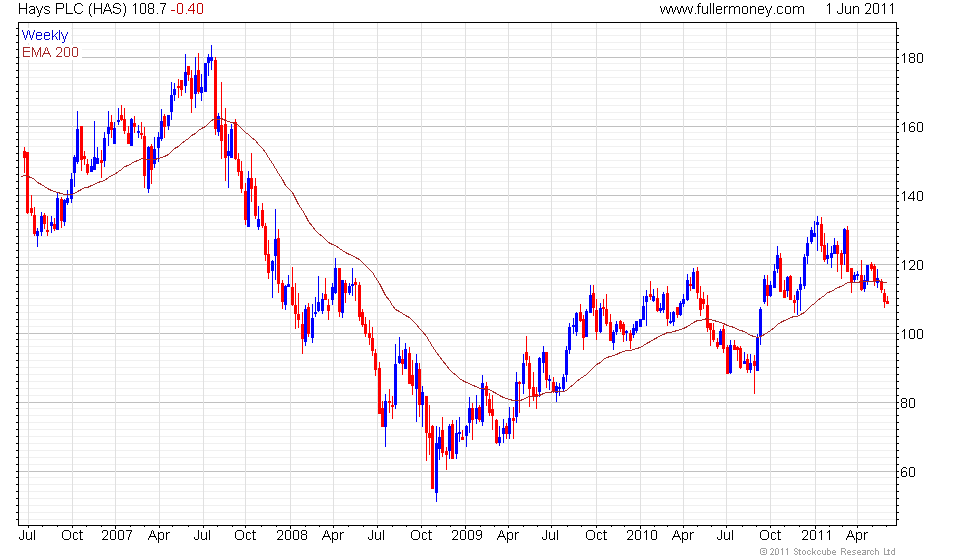Click the 120 price axis label
Image resolution: width=980 pixels, height=560 pixels.
[x=912, y=266]
